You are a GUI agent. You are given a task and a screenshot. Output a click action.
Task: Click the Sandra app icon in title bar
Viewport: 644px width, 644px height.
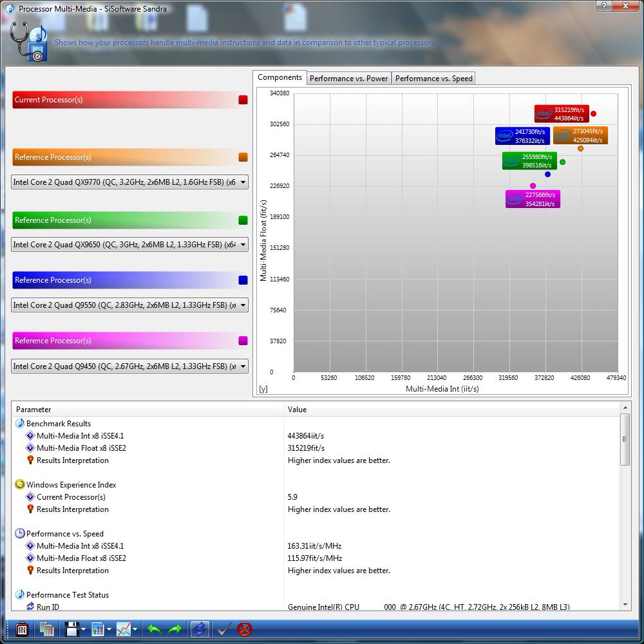click(10, 8)
